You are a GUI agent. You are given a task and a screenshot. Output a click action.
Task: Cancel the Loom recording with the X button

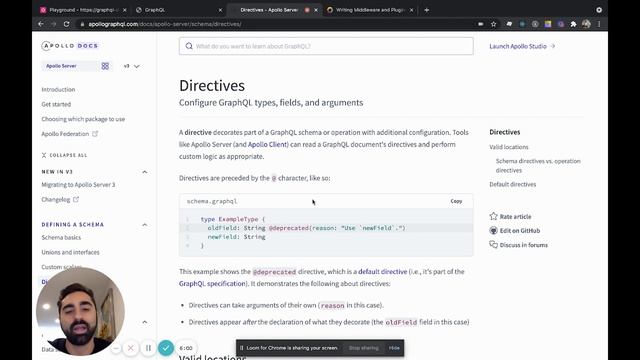pos(131,348)
